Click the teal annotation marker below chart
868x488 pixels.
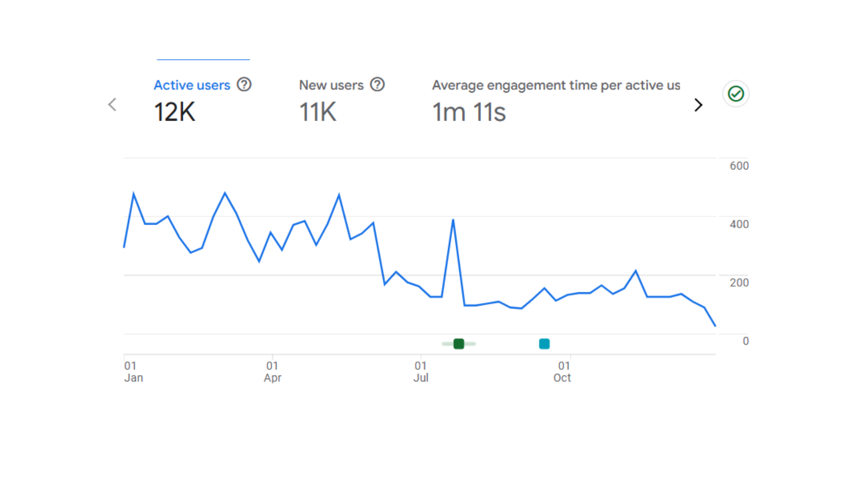(x=544, y=344)
